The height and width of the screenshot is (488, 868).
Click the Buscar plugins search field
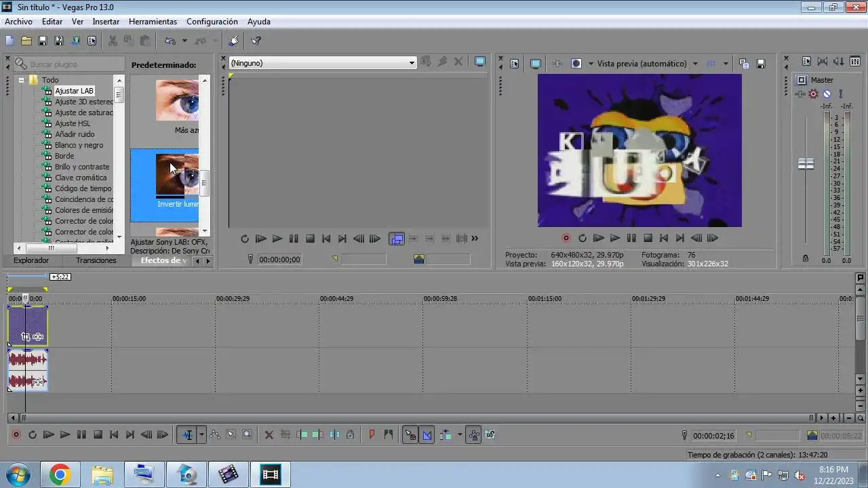(70, 64)
